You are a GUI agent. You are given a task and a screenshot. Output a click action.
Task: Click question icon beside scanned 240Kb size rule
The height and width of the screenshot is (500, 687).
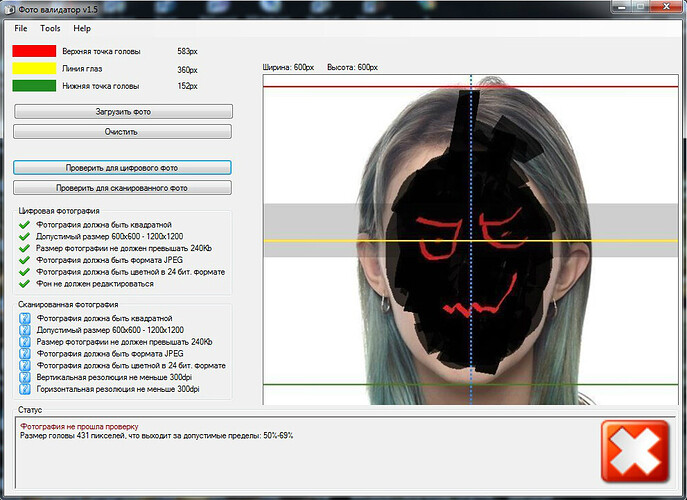click(x=25, y=342)
